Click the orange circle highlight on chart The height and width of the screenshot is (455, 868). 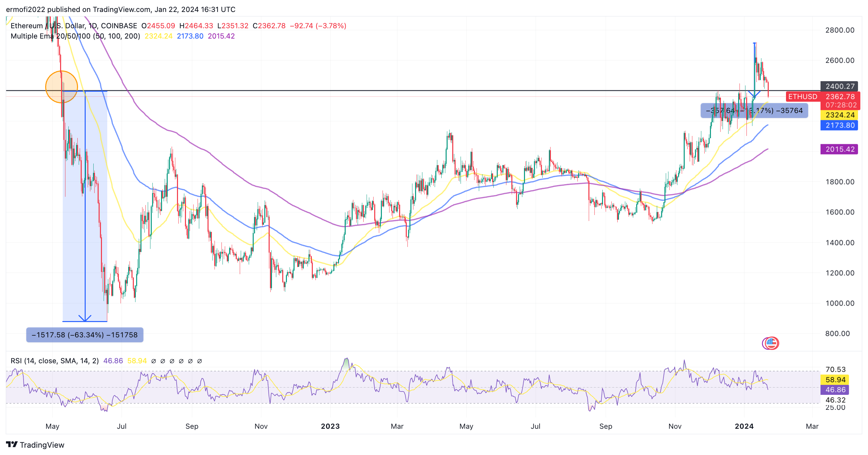pos(62,87)
